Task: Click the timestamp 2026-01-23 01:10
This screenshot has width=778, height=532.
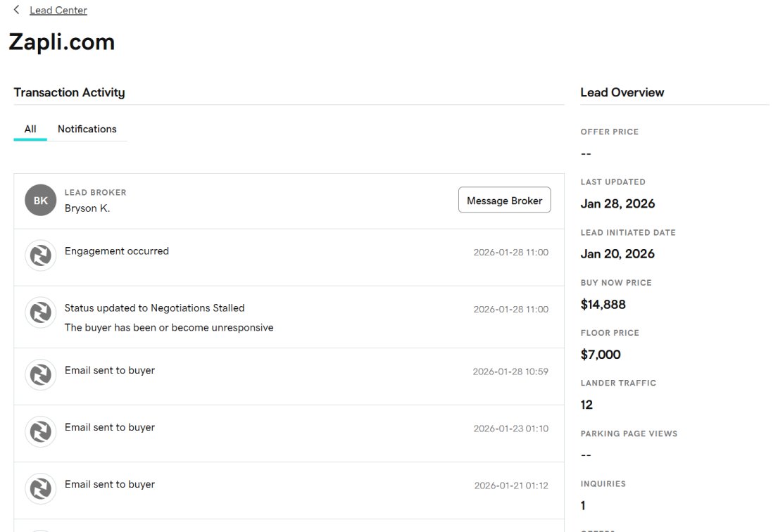Action: pos(511,429)
